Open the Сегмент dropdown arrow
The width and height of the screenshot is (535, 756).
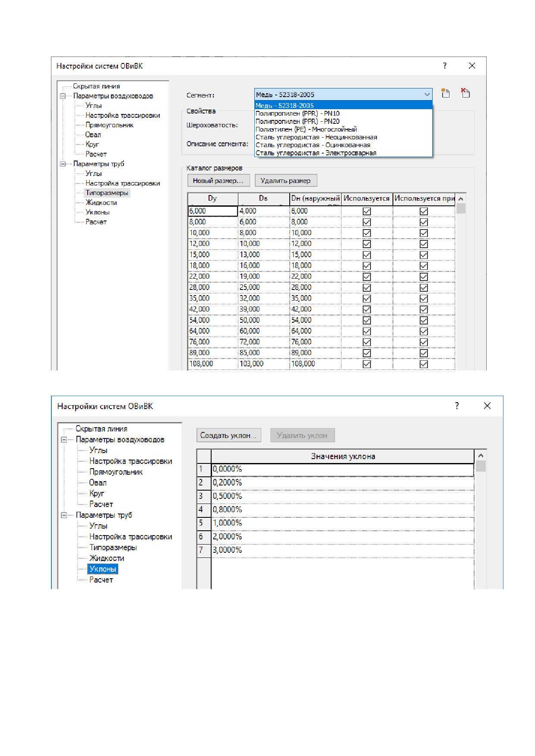point(427,94)
